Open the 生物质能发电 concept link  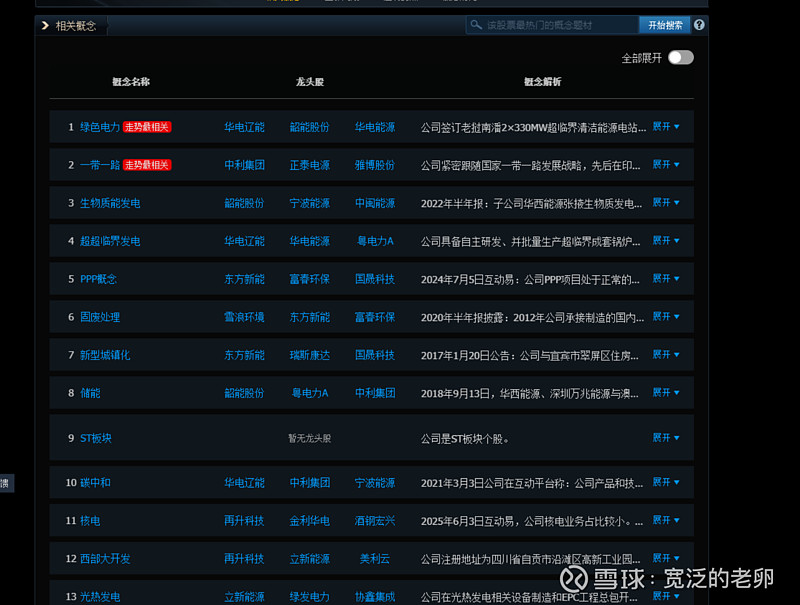(x=110, y=203)
